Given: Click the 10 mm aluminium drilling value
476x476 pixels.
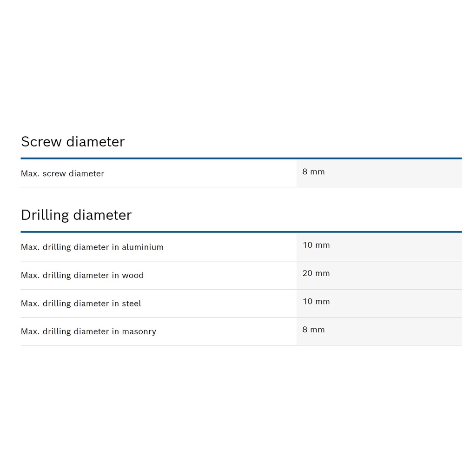Looking at the screenshot, I should 316,245.
